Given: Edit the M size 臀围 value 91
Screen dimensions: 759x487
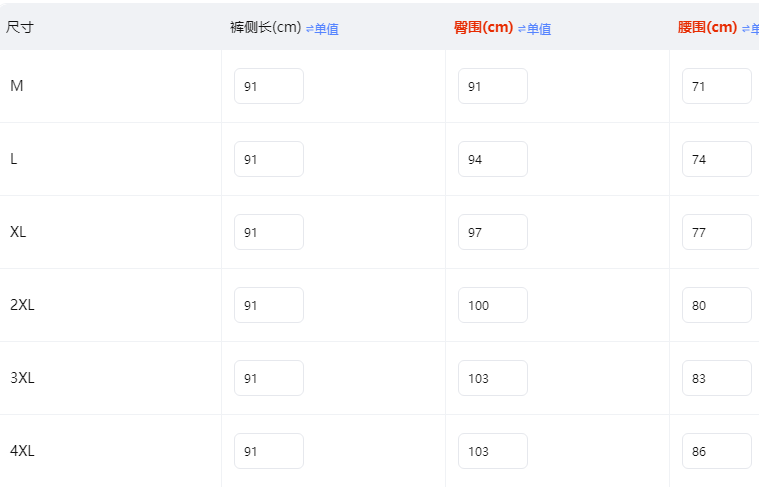Looking at the screenshot, I should [x=493, y=86].
